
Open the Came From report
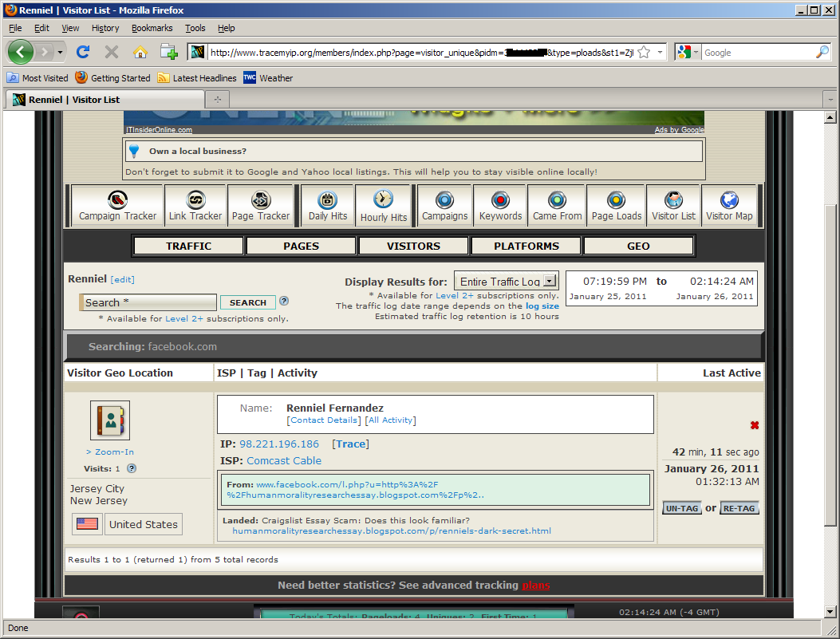[557, 206]
